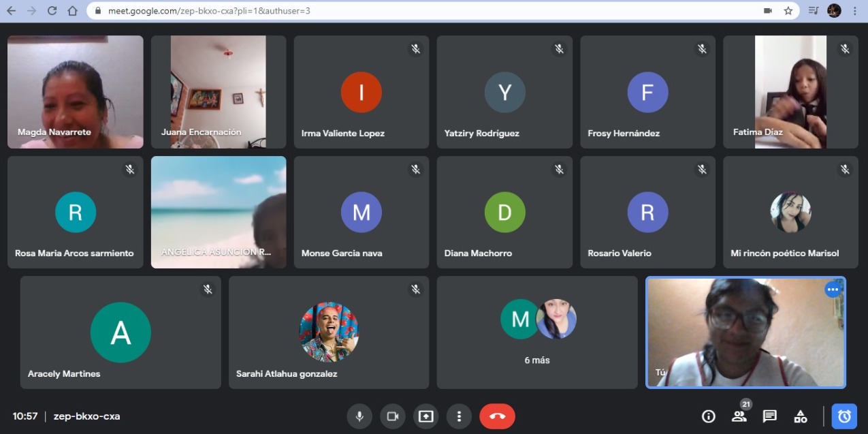868x434 pixels.
Task: Open blue options dots on your video tile
Action: coord(833,290)
